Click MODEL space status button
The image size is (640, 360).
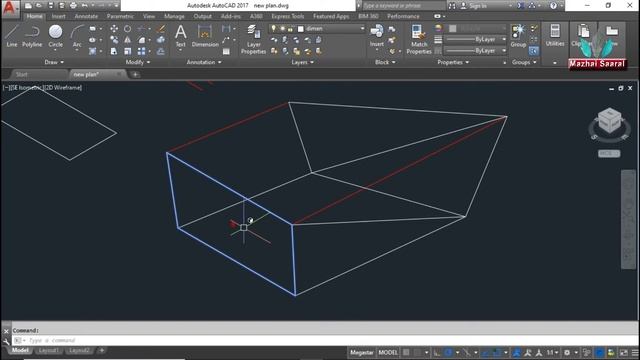[x=388, y=353]
